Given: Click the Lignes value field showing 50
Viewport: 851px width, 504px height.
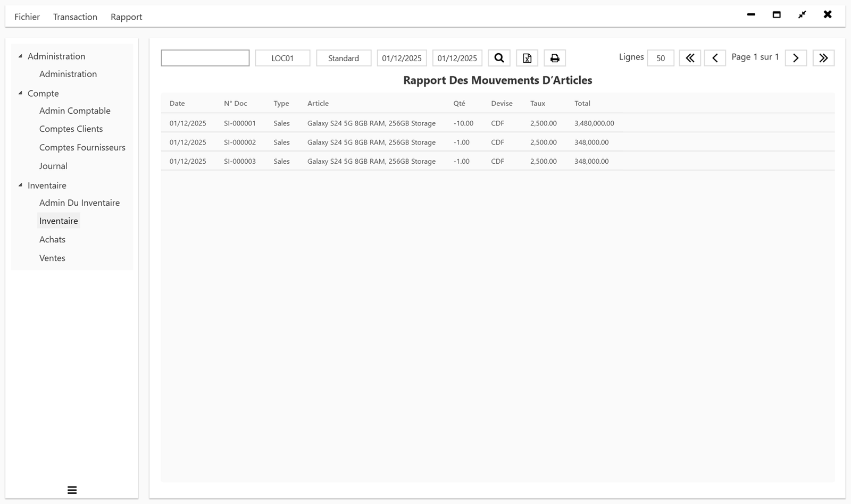Looking at the screenshot, I should pos(660,58).
